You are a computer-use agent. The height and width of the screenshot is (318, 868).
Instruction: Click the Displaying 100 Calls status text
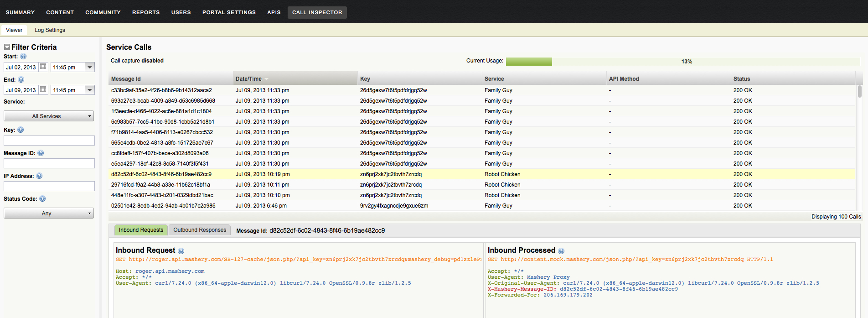836,217
